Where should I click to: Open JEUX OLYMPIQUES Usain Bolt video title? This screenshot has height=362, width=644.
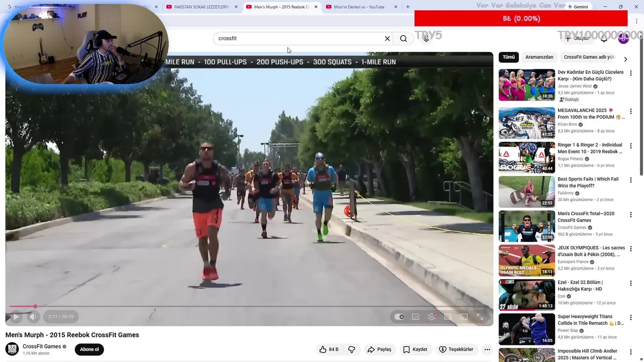591,251
